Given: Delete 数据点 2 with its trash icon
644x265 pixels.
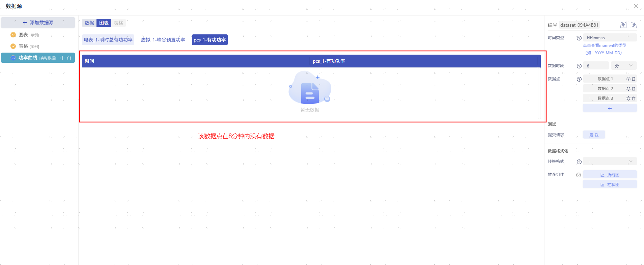Looking at the screenshot, I should 634,89.
